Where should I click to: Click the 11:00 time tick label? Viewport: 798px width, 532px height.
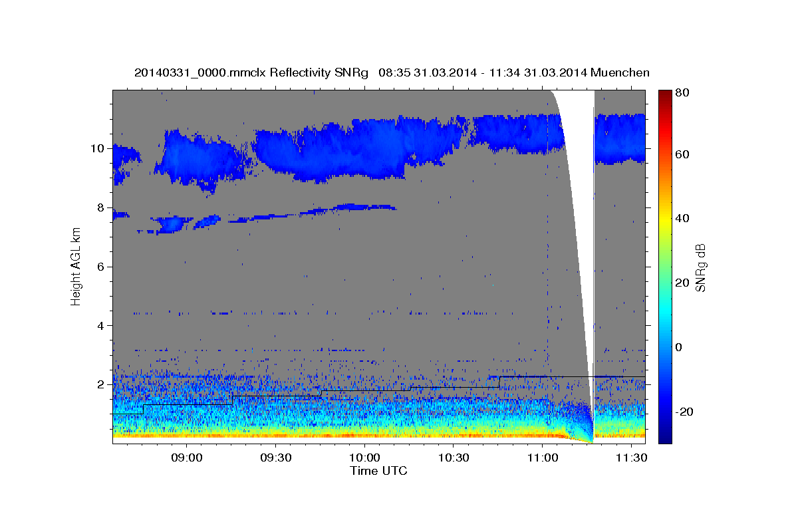point(542,458)
